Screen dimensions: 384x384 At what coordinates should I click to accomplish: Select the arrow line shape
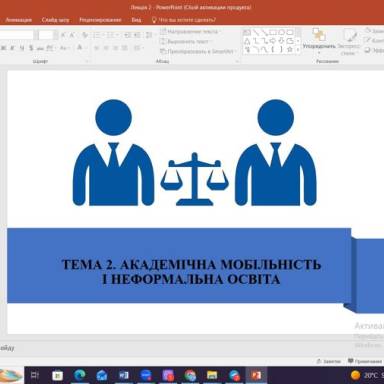pyautogui.click(x=264, y=32)
